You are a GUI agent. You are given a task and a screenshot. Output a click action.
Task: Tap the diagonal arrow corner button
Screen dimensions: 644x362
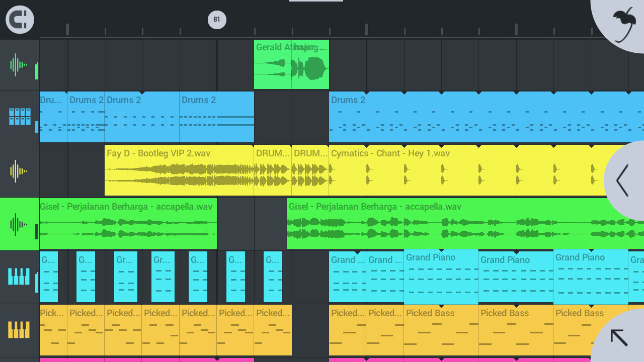tap(620, 337)
